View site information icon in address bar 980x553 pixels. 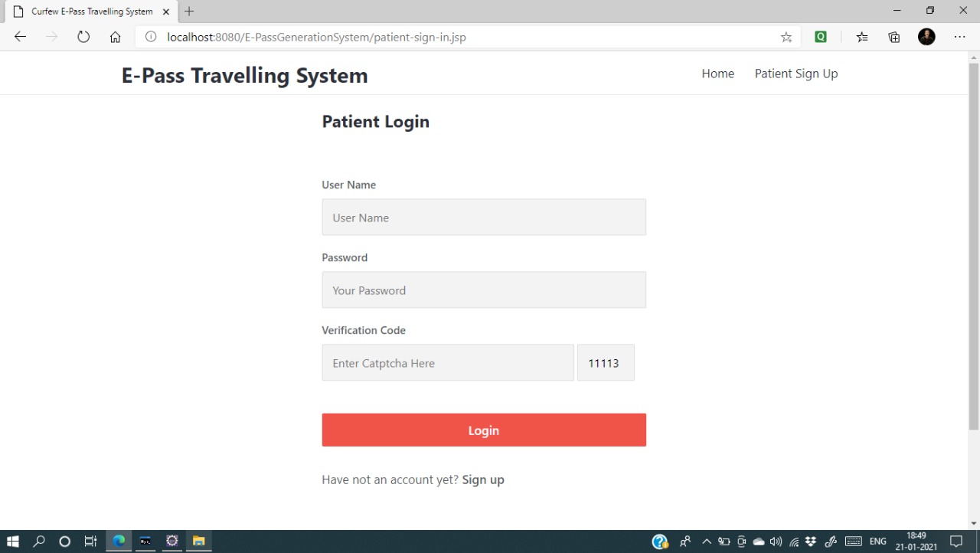click(151, 37)
